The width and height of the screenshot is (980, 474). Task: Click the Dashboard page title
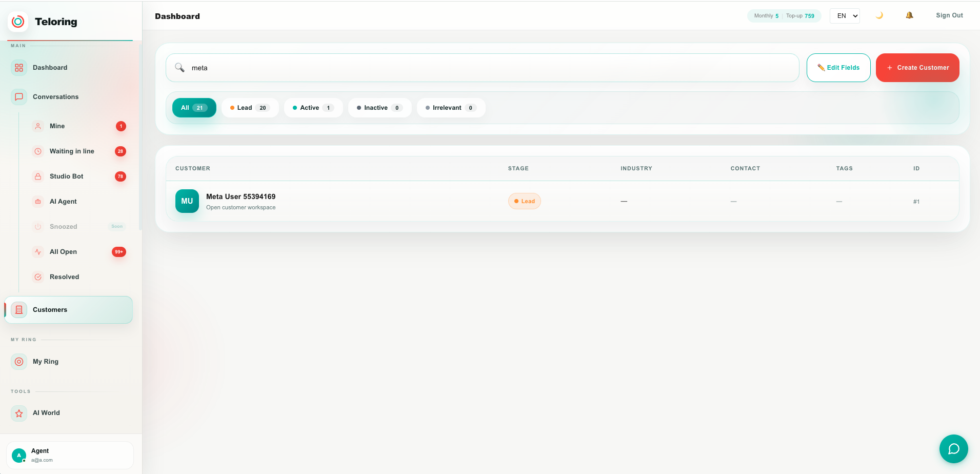click(x=177, y=16)
